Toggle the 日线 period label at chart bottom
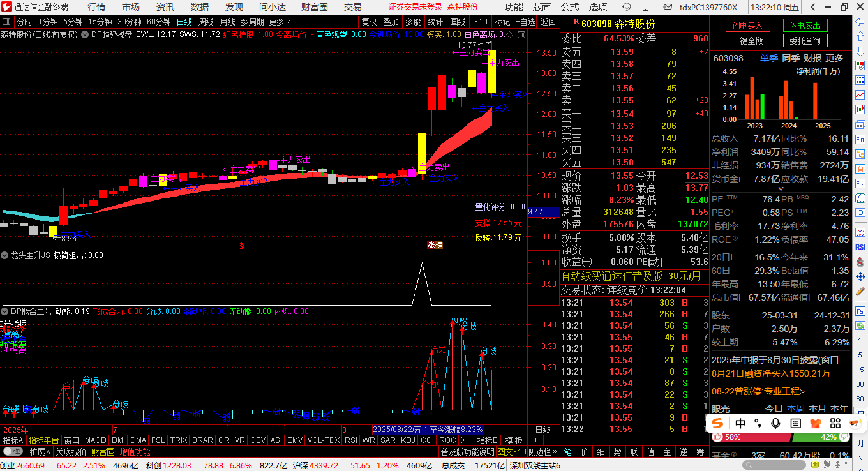868x471 pixels. point(542,430)
